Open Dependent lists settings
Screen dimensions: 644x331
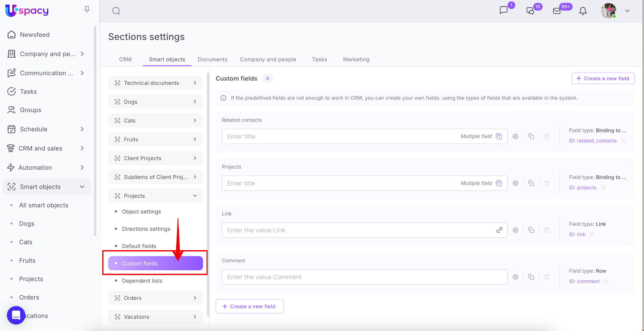pos(142,281)
